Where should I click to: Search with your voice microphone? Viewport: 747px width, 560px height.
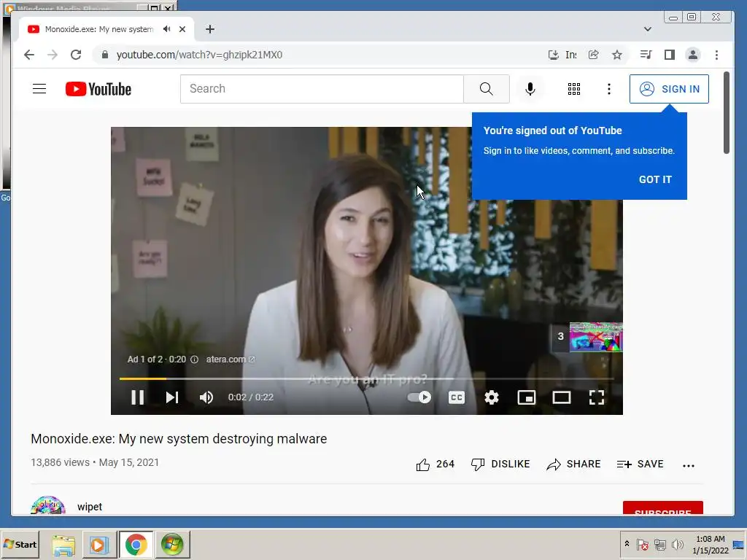[x=530, y=88]
